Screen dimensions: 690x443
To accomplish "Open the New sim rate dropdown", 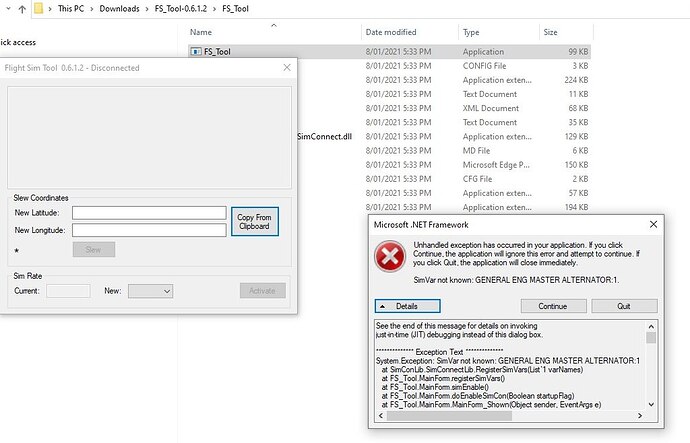I will point(150,291).
